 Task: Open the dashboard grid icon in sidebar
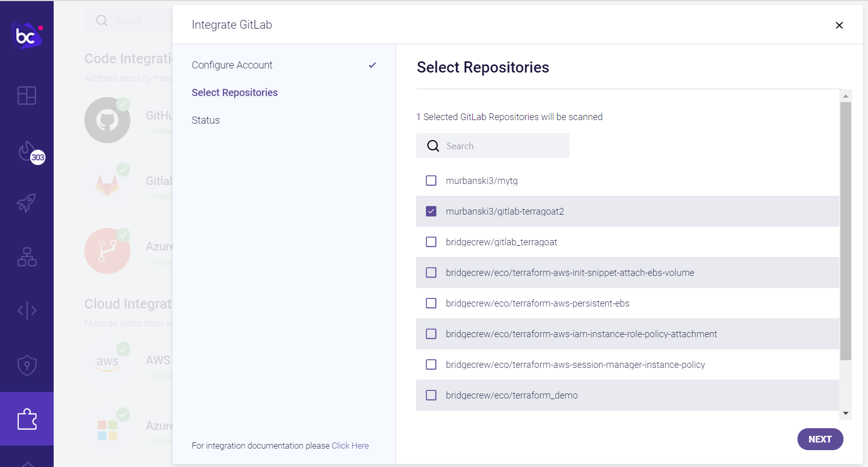pyautogui.click(x=27, y=96)
